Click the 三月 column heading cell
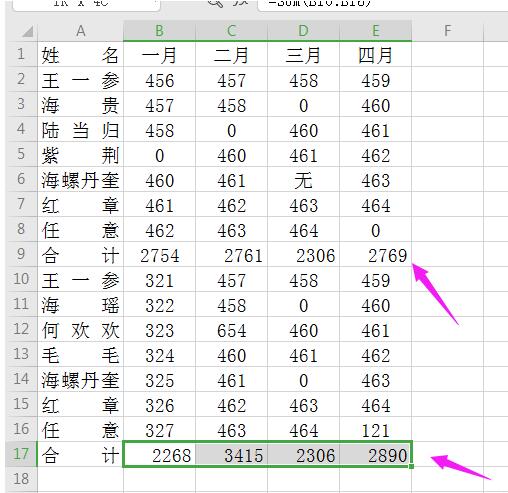This screenshot has width=508, height=493. [x=303, y=54]
